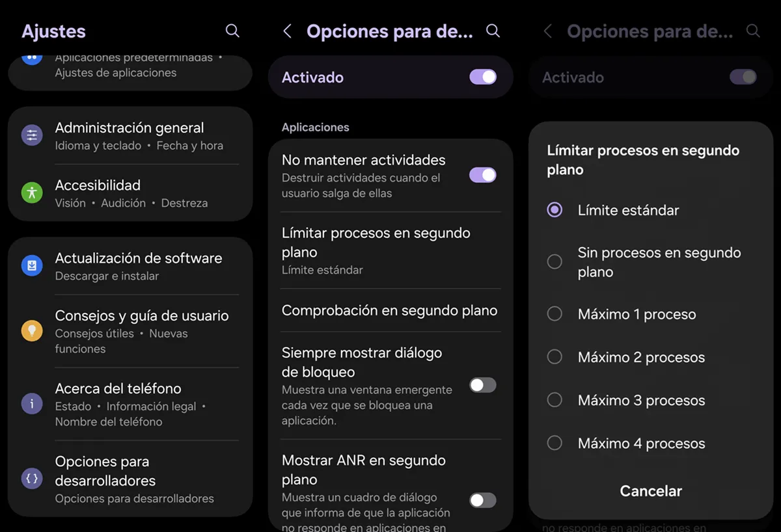Enable Mostrar ANR en segundo plano

482,499
